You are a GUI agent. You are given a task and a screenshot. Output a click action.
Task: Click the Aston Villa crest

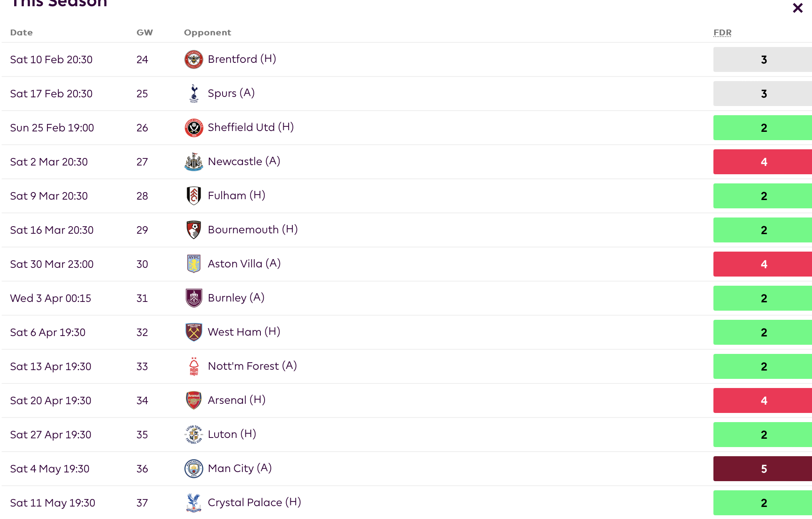(x=194, y=264)
